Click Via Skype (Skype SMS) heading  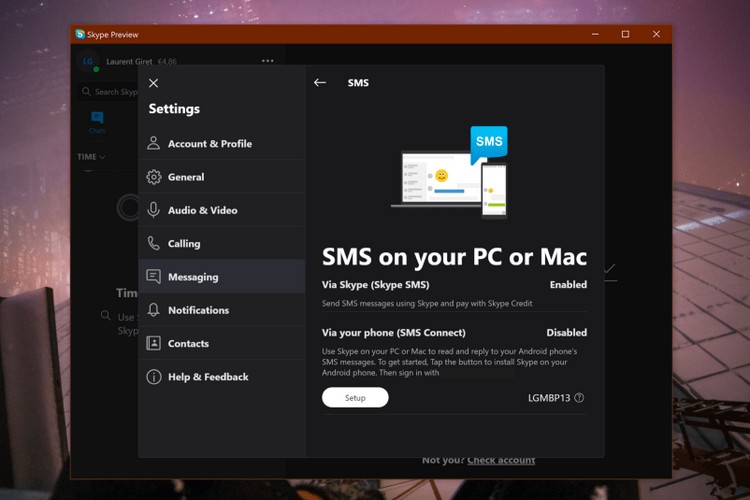(x=375, y=285)
